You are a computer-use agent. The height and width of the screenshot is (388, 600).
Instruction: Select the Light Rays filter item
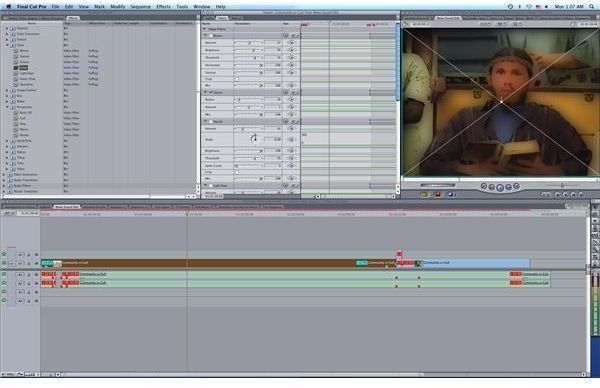pyautogui.click(x=27, y=73)
